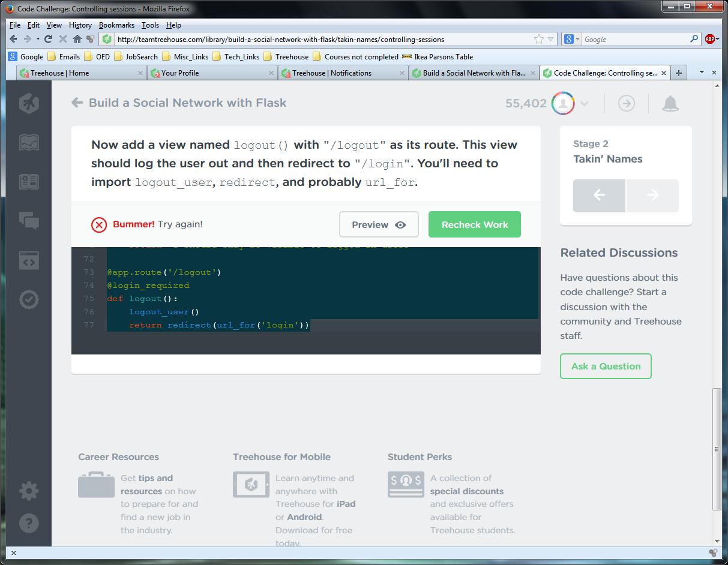Click the circled right arrow next to the bell

[x=626, y=104]
